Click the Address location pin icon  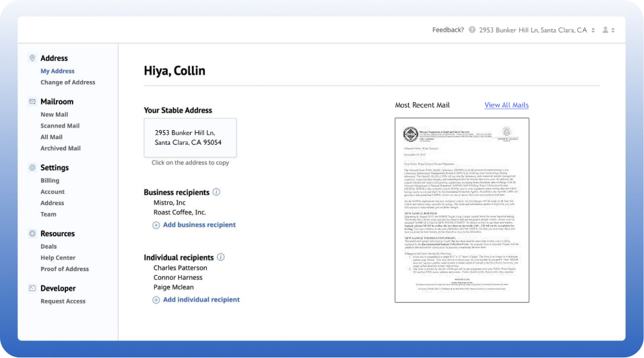(32, 59)
